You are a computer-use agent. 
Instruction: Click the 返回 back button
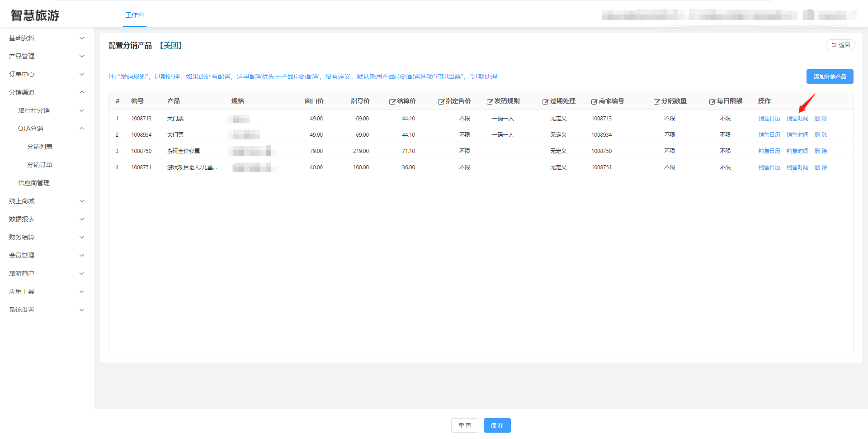[x=840, y=45]
